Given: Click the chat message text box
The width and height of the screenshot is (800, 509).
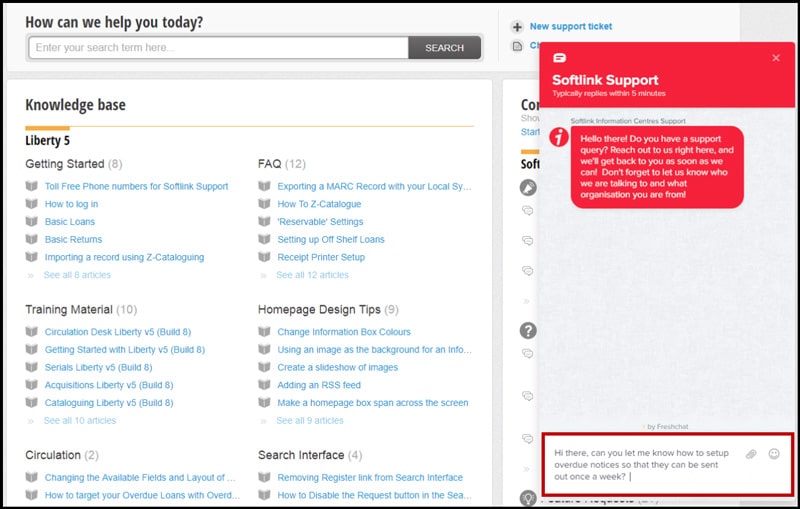Looking at the screenshot, I should tap(642, 465).
